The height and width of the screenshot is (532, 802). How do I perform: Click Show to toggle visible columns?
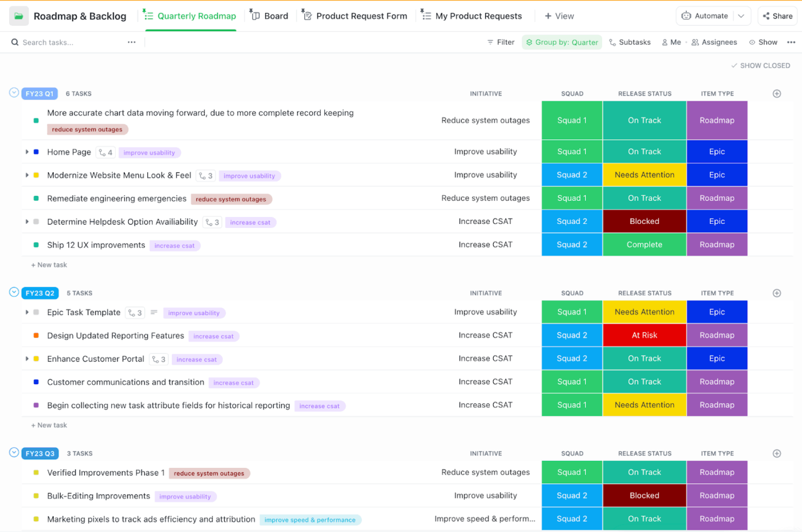(764, 42)
